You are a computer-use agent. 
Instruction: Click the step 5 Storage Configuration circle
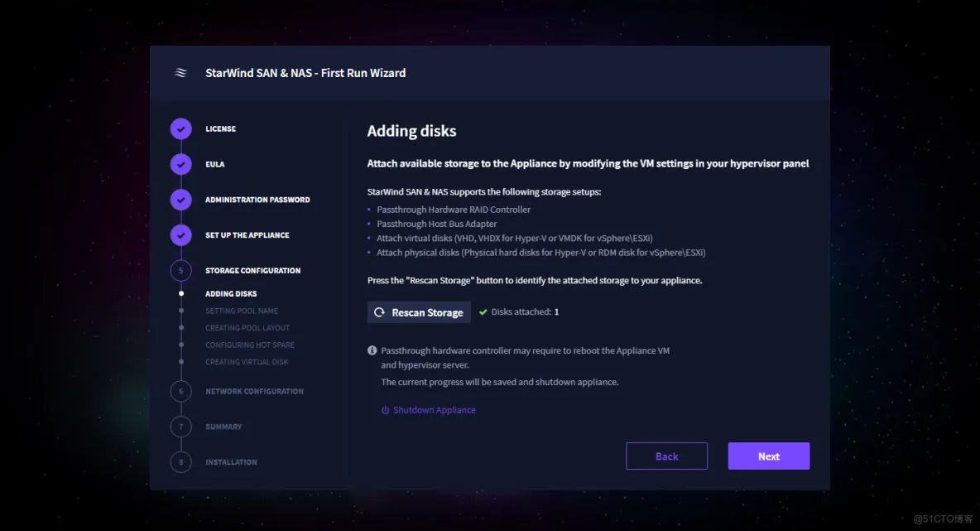click(x=181, y=271)
